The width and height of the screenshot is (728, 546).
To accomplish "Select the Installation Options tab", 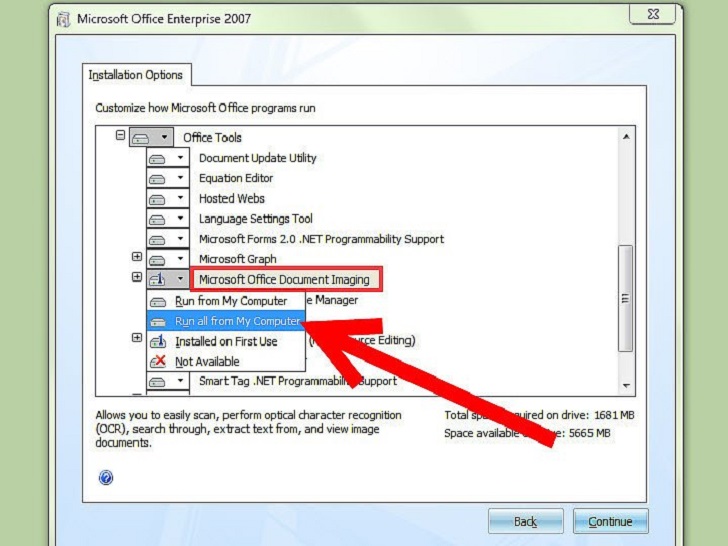I will coord(136,75).
